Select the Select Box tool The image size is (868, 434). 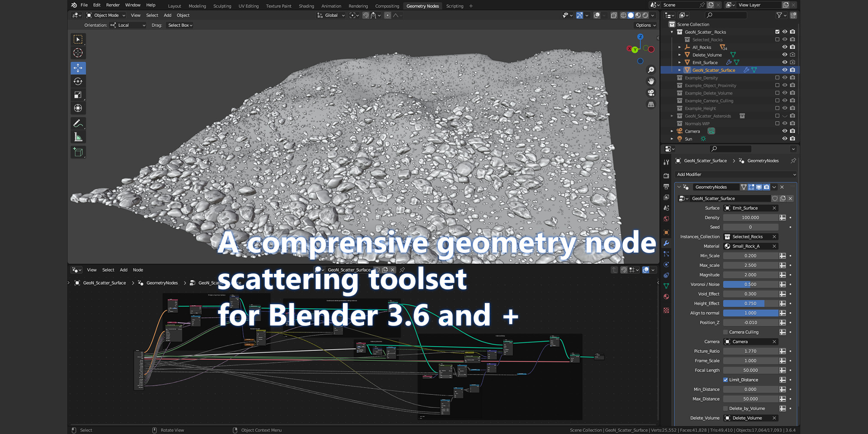[x=78, y=39]
